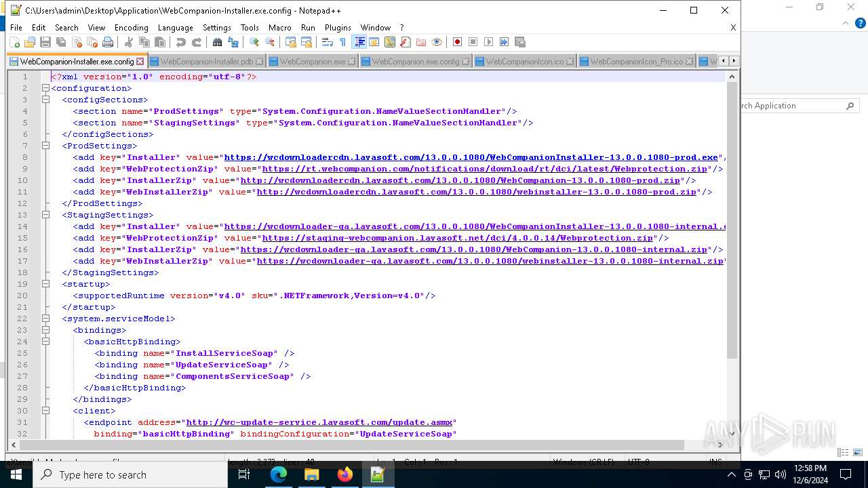The height and width of the screenshot is (488, 868).
Task: Collapse the system.serviceModel fold marker
Action: point(45,319)
